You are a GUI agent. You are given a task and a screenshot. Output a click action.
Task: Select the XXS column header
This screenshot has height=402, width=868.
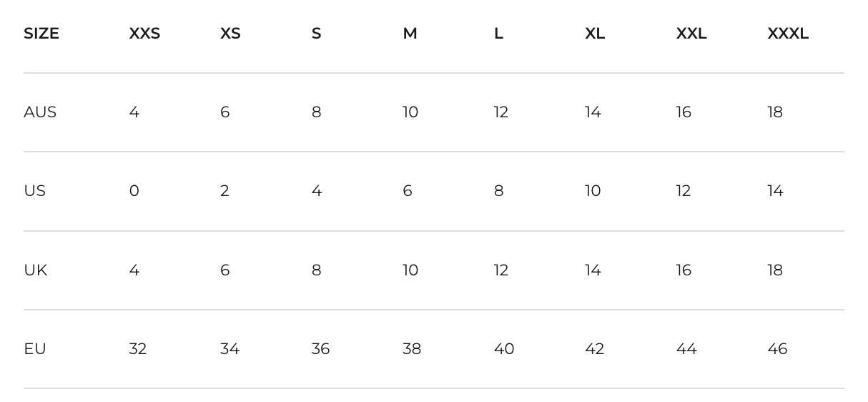144,34
